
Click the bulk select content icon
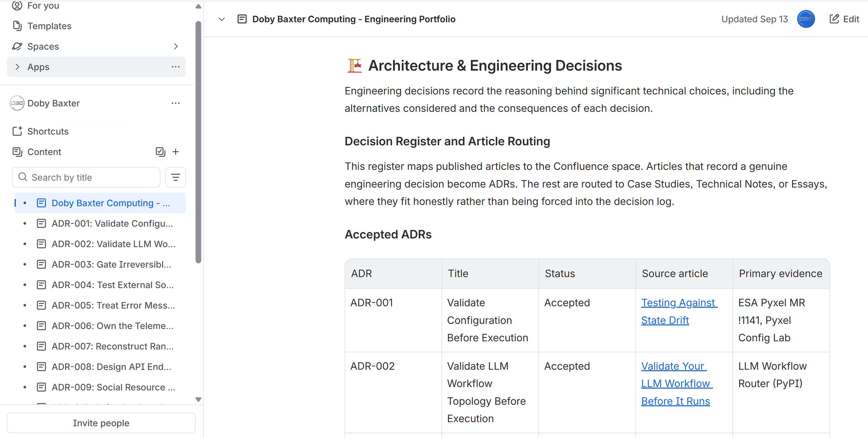(x=160, y=152)
